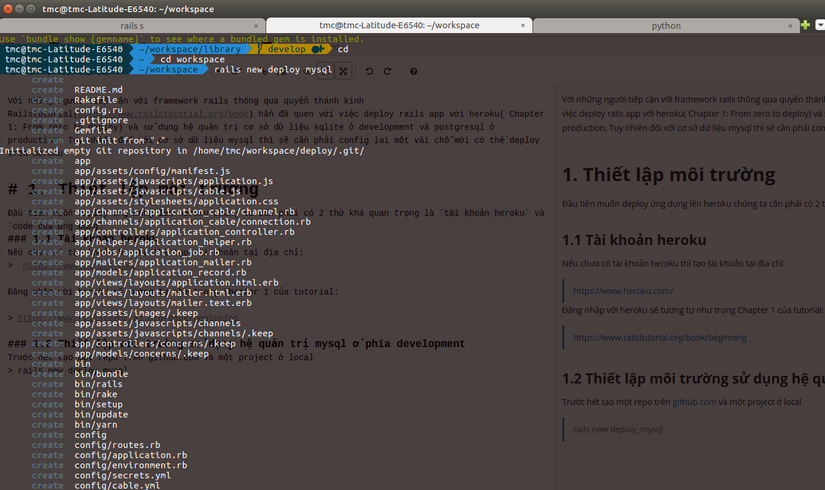Click the "config/routes.rb" output line

pos(117,445)
